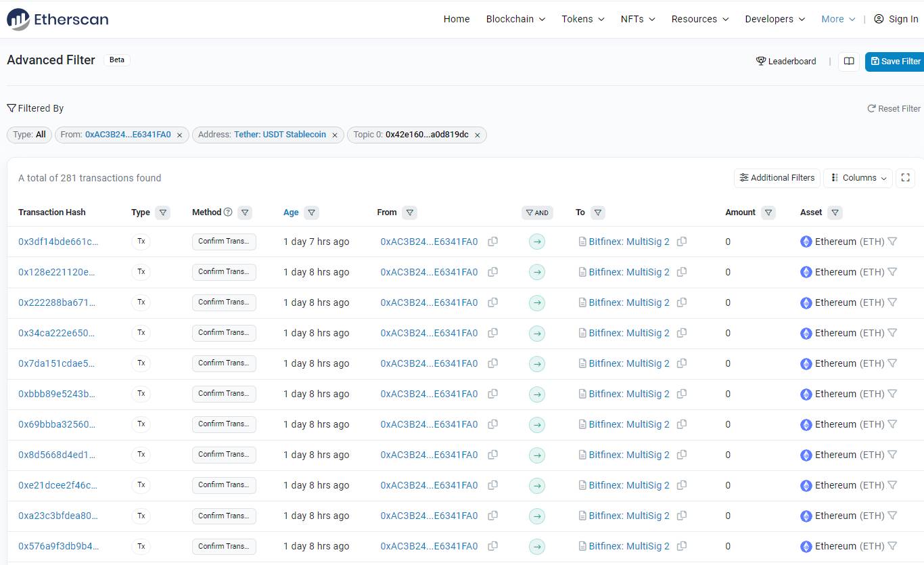
Task: Filter by Ethereum asset in row 0x7da151cdae5
Action: (892, 363)
